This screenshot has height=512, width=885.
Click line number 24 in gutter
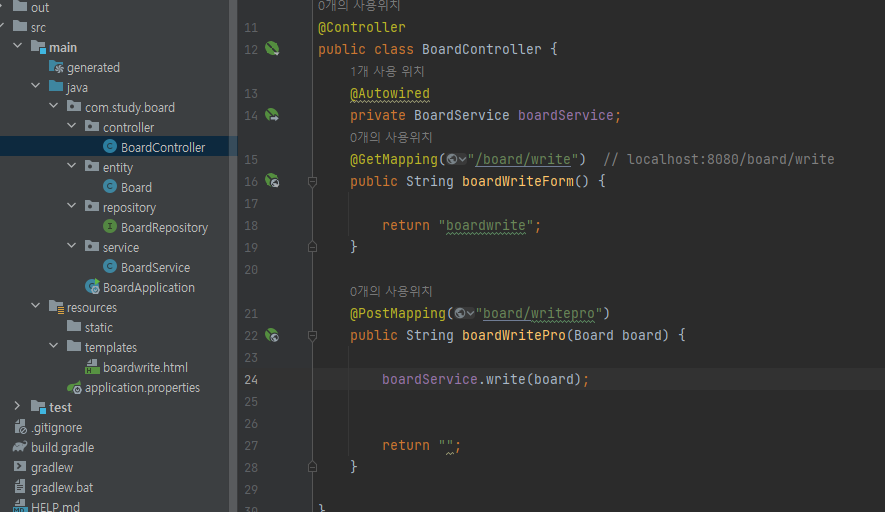coord(251,380)
